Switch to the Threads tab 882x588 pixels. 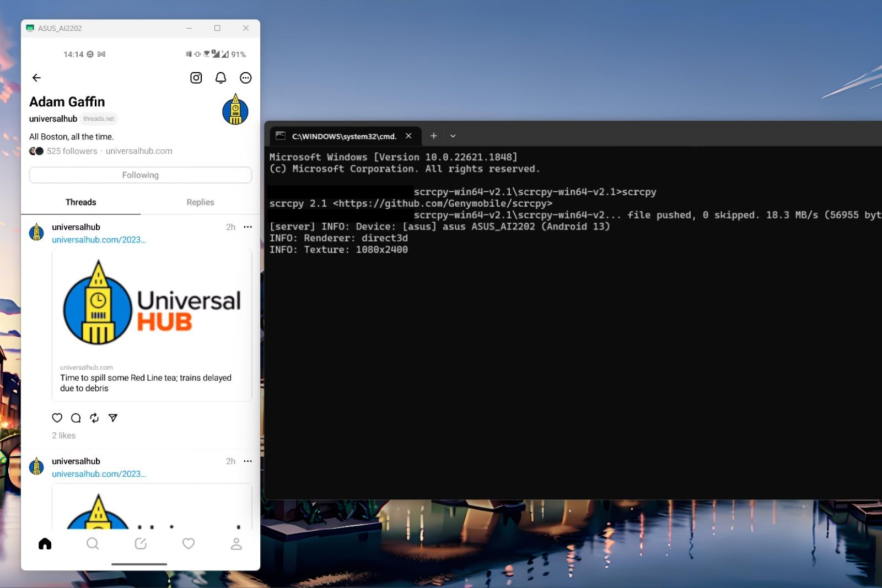coord(80,202)
